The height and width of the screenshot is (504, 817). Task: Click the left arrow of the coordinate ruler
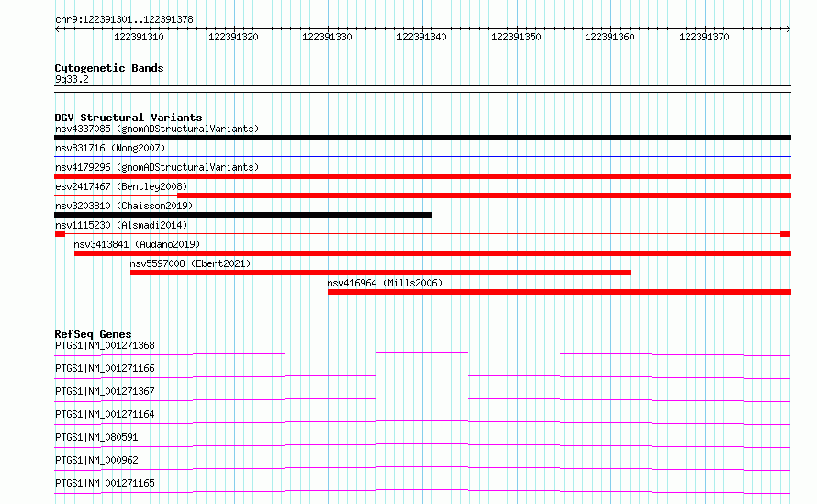tap(57, 28)
